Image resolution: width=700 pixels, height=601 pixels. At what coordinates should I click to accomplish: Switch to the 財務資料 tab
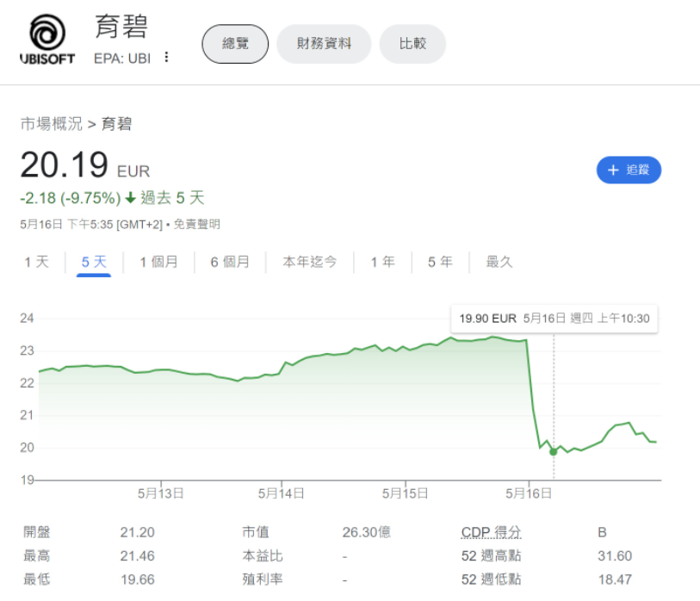click(324, 44)
